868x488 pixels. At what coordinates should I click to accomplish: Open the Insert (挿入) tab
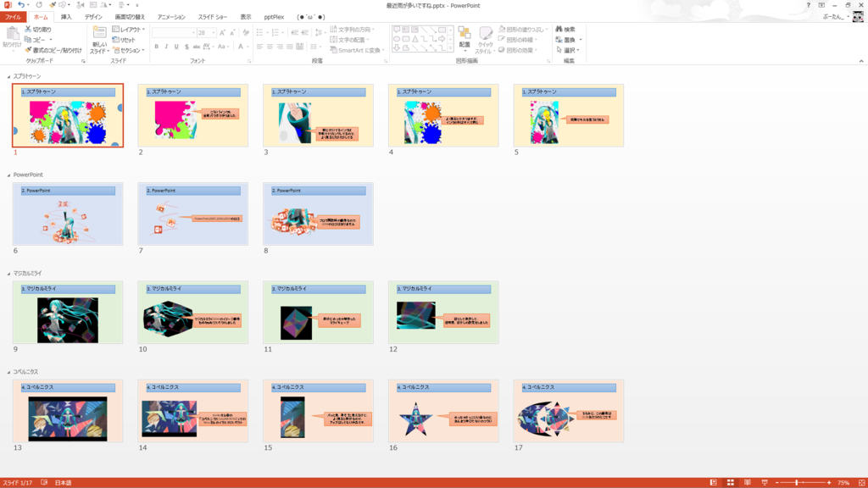(66, 17)
